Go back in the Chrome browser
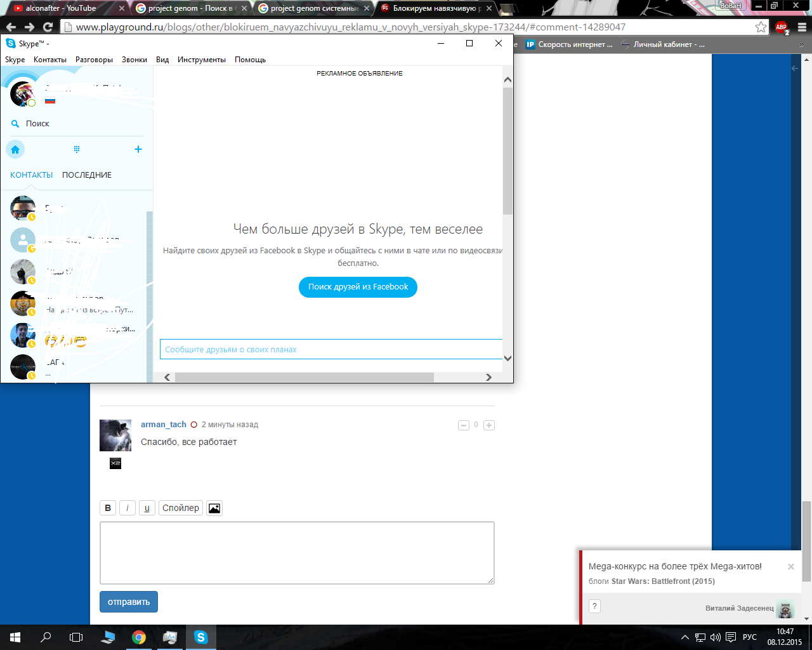The width and height of the screenshot is (812, 650). (11, 27)
